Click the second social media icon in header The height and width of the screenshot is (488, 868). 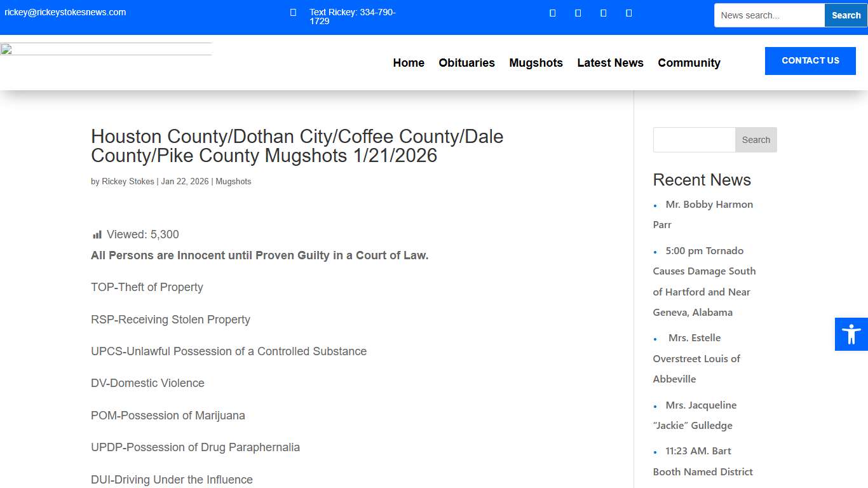(578, 12)
